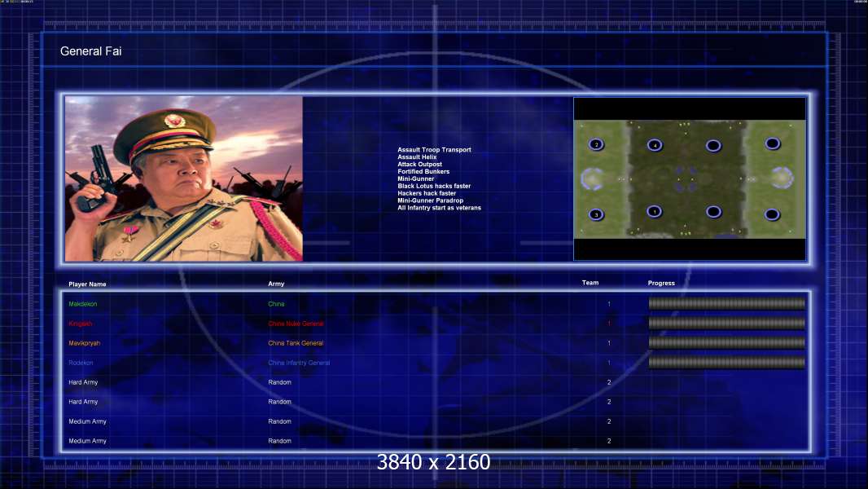Click the lower 'Hard Army' player entry
This screenshot has width=868, height=489.
(83, 402)
